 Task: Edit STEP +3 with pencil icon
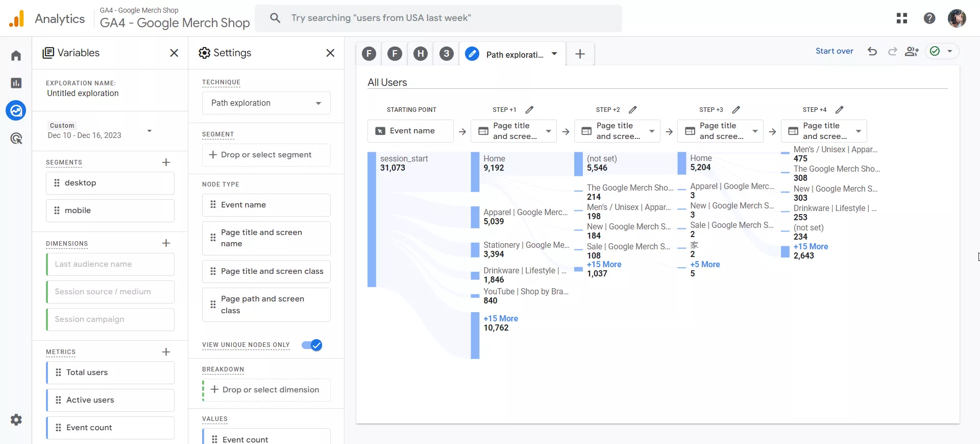(x=736, y=110)
